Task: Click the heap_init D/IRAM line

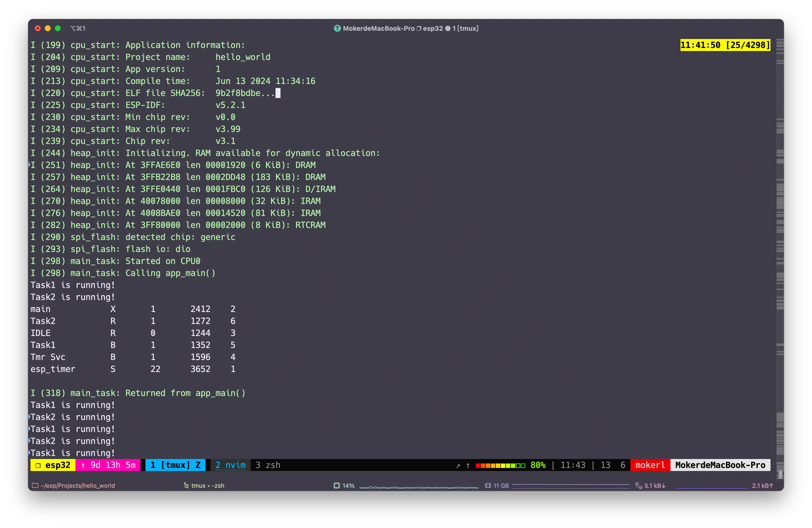Action: click(183, 188)
